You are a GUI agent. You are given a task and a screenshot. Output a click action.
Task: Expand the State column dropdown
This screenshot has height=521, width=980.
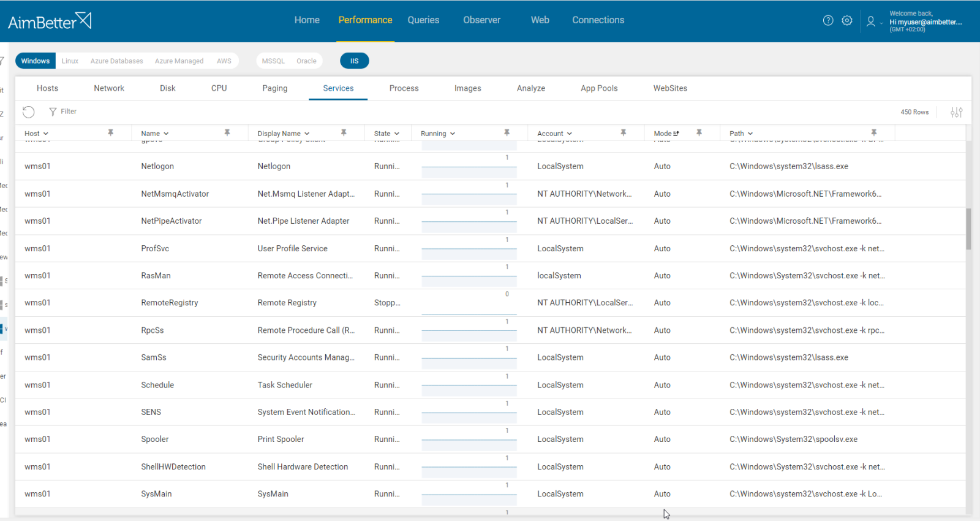pos(397,134)
